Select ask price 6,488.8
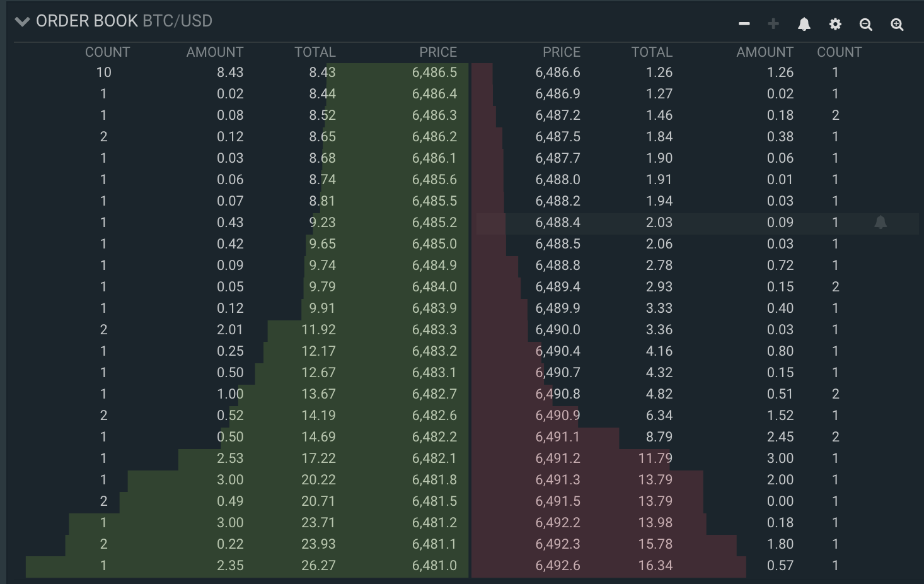 click(x=558, y=266)
